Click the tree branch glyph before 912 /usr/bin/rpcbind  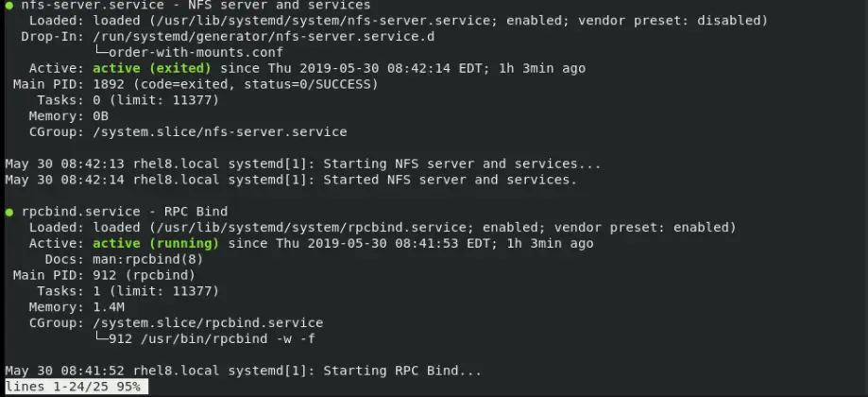click(x=101, y=339)
